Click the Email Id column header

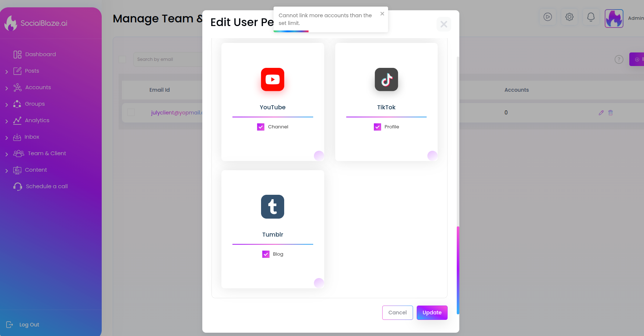click(x=160, y=90)
